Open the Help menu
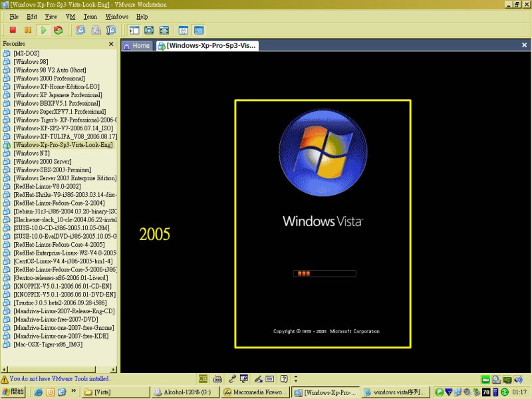The width and height of the screenshot is (532, 399). tap(142, 17)
